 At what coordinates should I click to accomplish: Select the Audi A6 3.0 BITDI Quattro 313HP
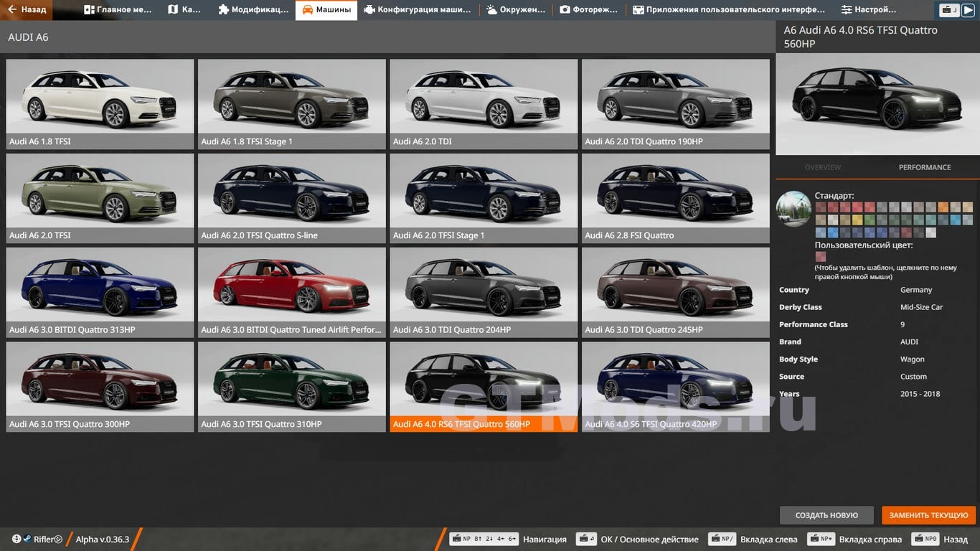click(100, 293)
